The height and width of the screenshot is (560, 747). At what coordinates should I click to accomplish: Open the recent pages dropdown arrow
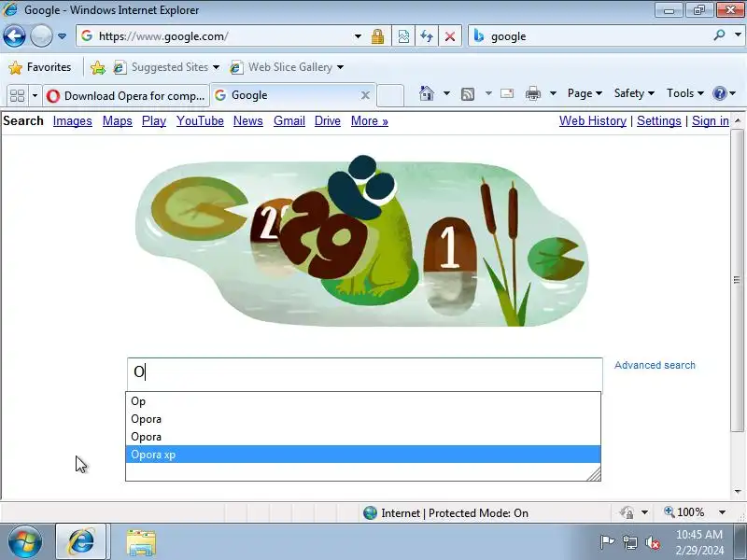tap(62, 36)
